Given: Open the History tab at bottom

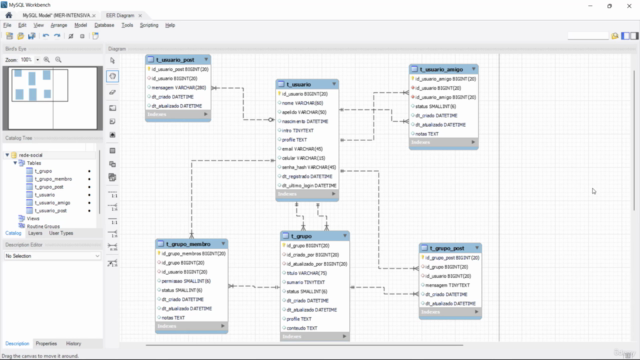Looking at the screenshot, I should point(73,344).
